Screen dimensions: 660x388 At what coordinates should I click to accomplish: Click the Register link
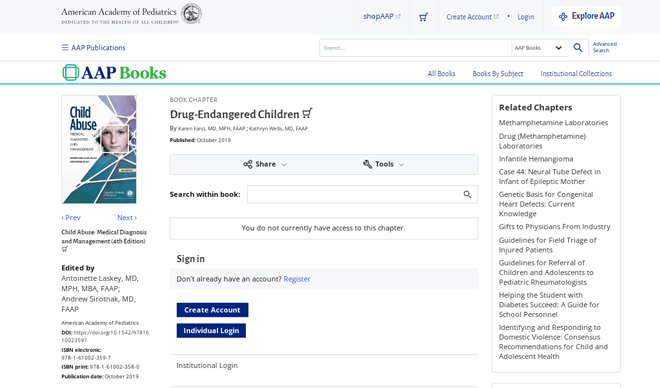(x=297, y=279)
